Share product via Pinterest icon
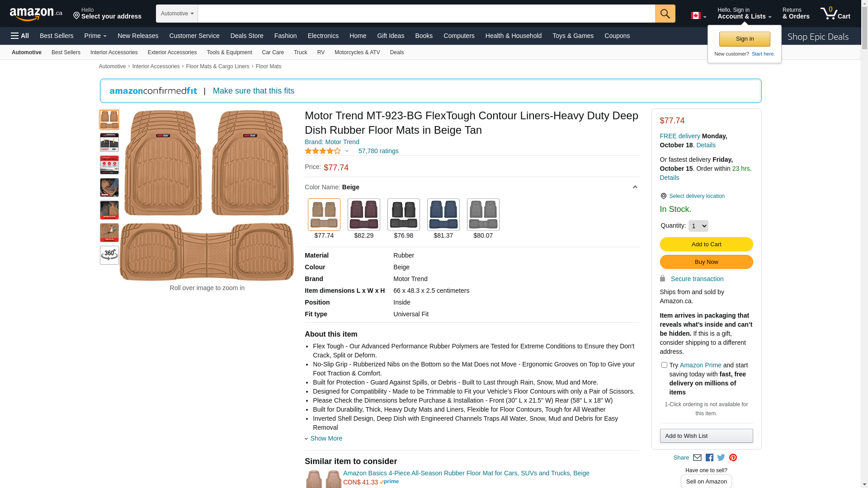868x488 pixels. click(733, 458)
